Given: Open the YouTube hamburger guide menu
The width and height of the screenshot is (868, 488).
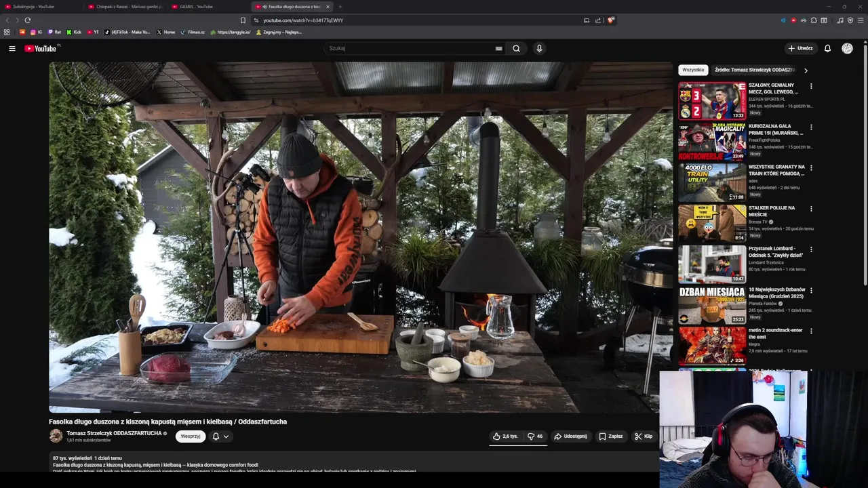Looking at the screenshot, I should tap(12, 48).
